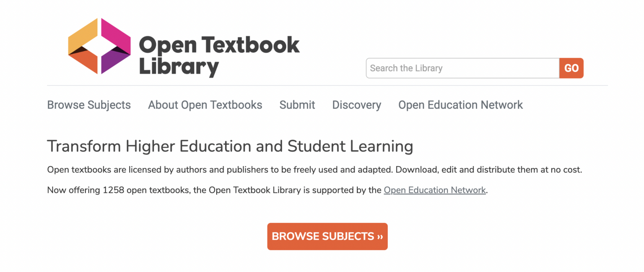Click the sentence about licensed open textbooks

tap(314, 170)
